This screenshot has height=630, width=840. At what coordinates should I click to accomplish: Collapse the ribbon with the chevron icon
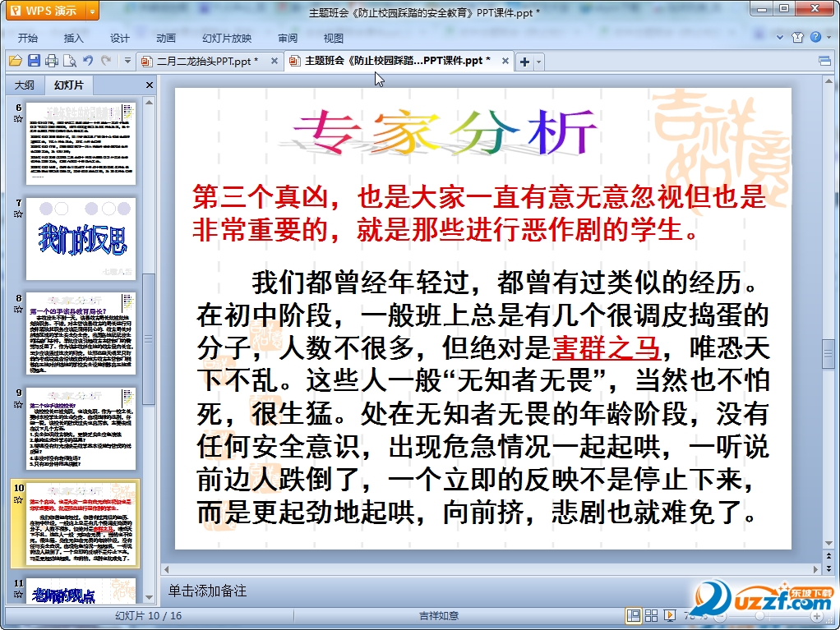pyautogui.click(x=780, y=37)
